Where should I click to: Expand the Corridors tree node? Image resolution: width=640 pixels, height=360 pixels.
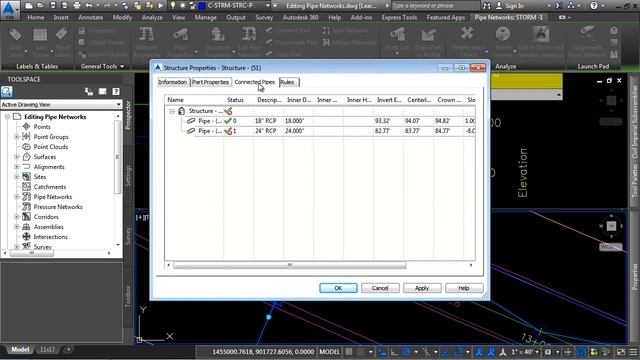tap(17, 217)
